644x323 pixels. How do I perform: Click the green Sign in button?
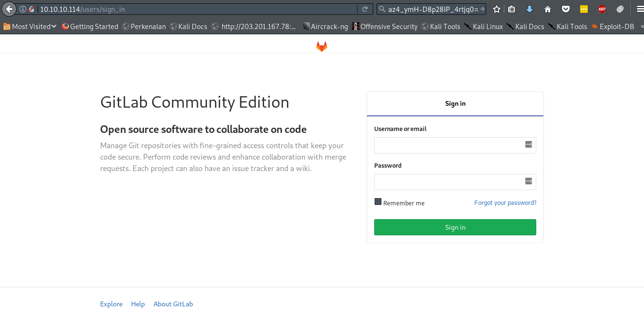click(455, 227)
